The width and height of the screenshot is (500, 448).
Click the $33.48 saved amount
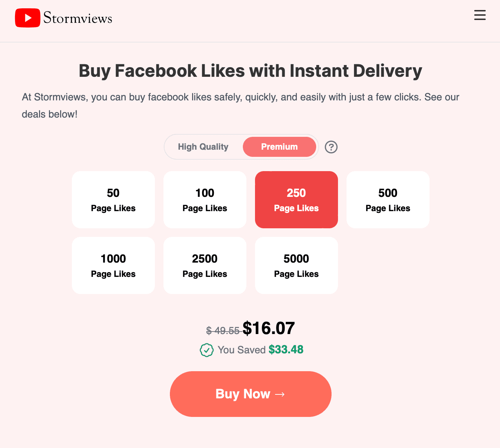286,349
